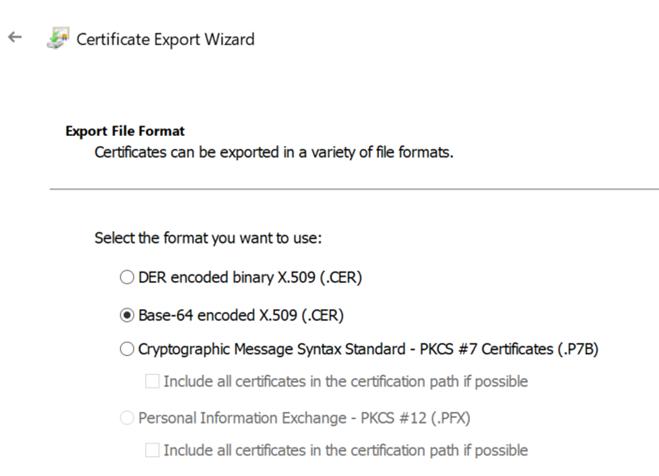Choose the Base-64 encoded X.509 radio button
Viewport: 659px width, 476px height.
pyautogui.click(x=126, y=315)
